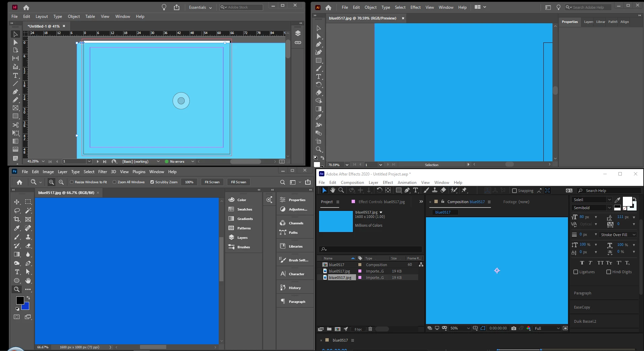Select the Crop tool in Photoshop
This screenshot has height=351, width=644.
pyautogui.click(x=17, y=219)
